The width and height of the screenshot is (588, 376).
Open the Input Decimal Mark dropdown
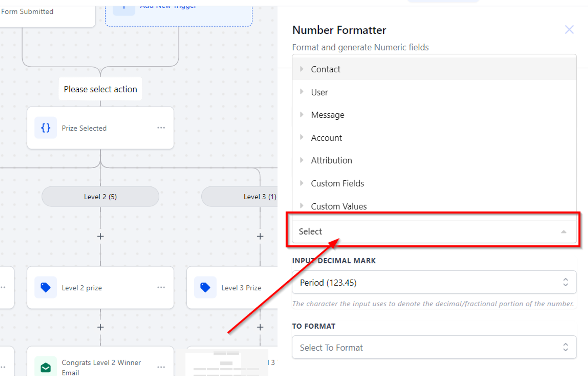(434, 283)
